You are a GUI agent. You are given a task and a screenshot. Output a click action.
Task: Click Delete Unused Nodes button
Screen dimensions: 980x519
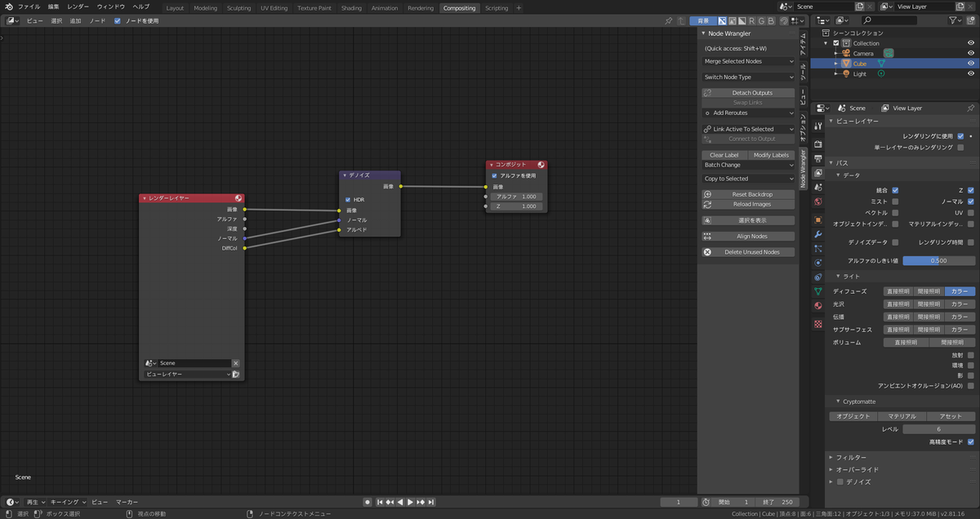point(748,252)
